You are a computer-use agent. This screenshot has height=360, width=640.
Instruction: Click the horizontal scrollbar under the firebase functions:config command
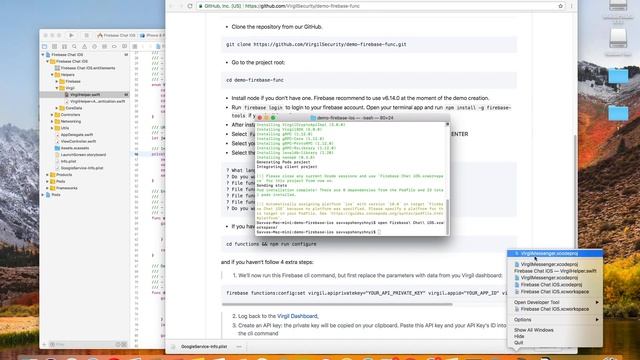tap(337, 304)
